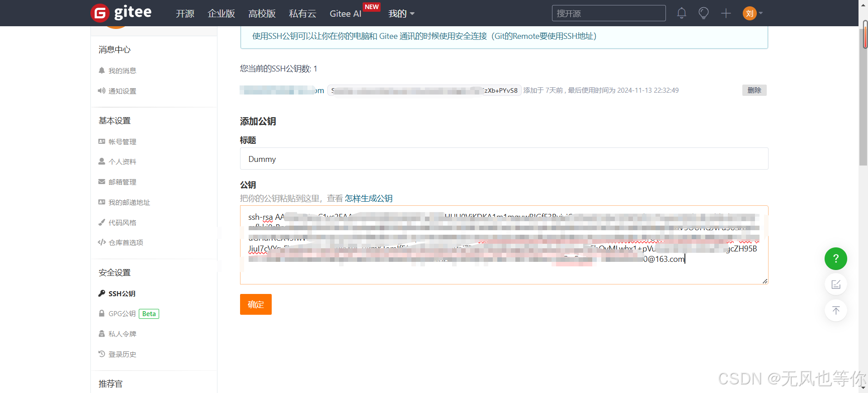868x393 pixels.
Task: Open the 个人资料 page
Action: coord(122,161)
